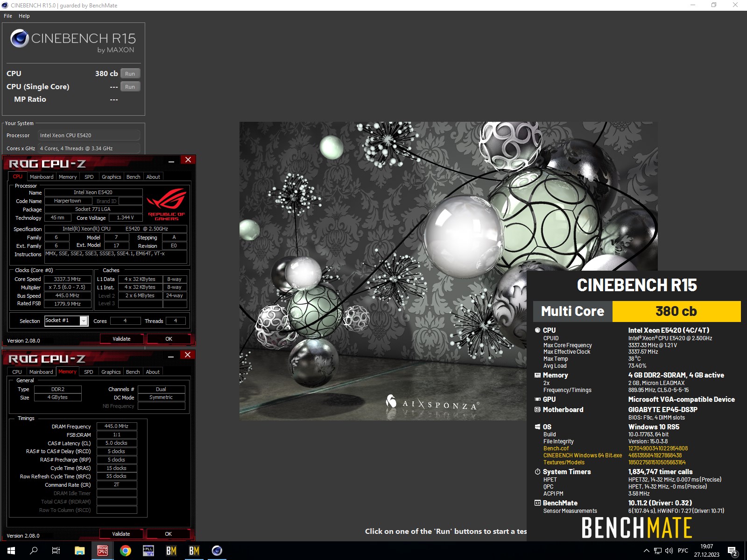Image resolution: width=747 pixels, height=560 pixels.
Task: Select second BenchMate taskbar icon
Action: click(x=194, y=551)
